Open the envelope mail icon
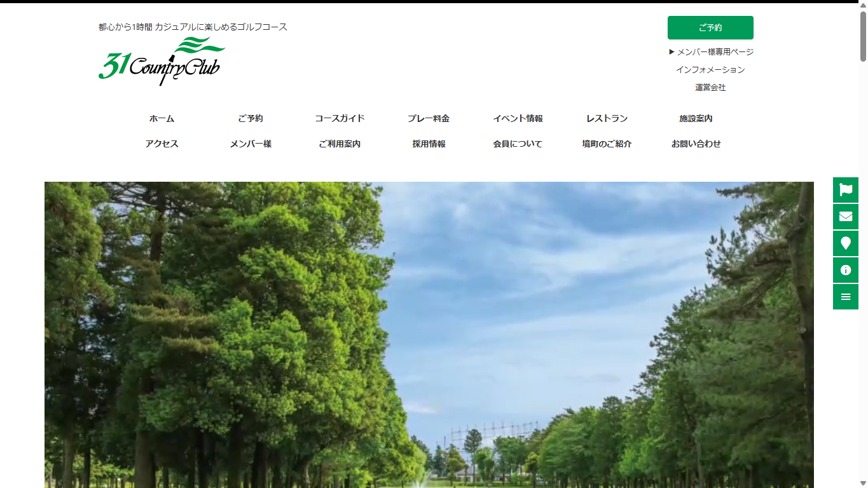 pyautogui.click(x=846, y=217)
